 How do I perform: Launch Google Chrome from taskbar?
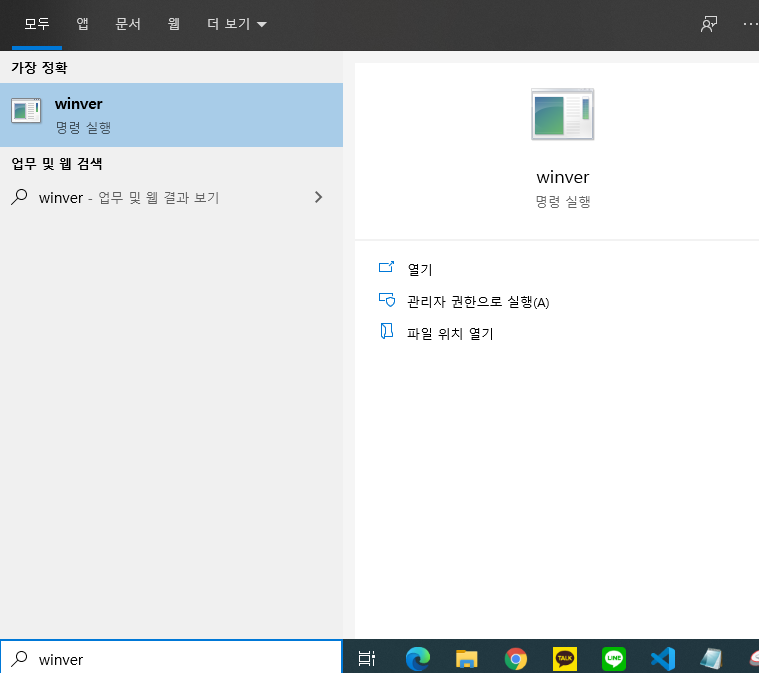[x=516, y=658]
